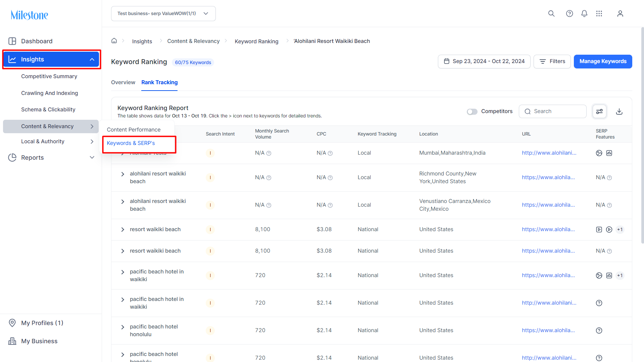This screenshot has height=362, width=644.
Task: Open the user account icon
Action: 620,13
